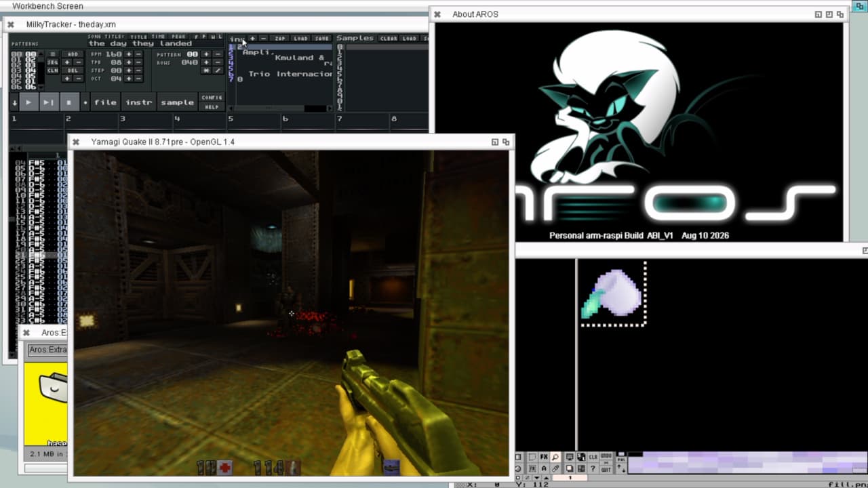
Task: Open the instr editor in MilkyTracker
Action: [138, 102]
